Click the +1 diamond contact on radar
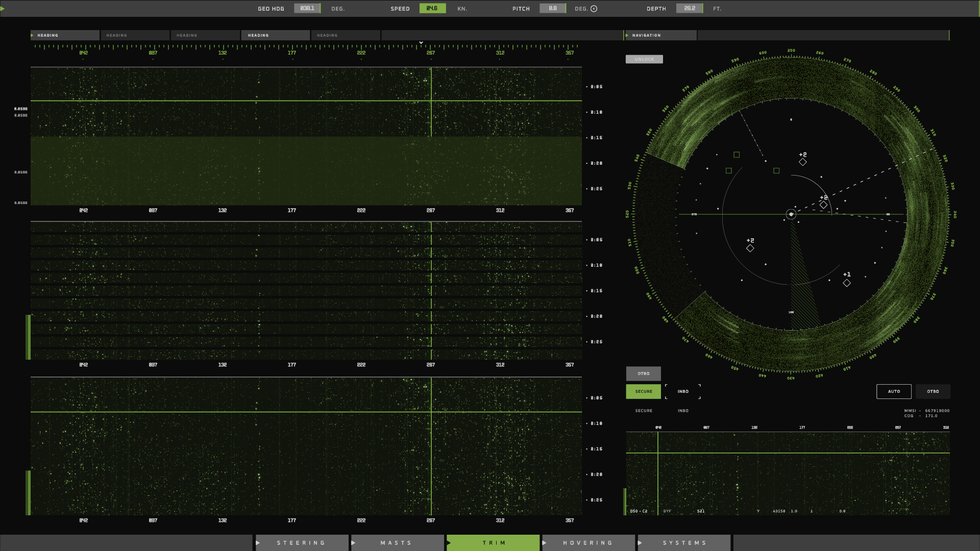980x551 pixels. pyautogui.click(x=847, y=283)
